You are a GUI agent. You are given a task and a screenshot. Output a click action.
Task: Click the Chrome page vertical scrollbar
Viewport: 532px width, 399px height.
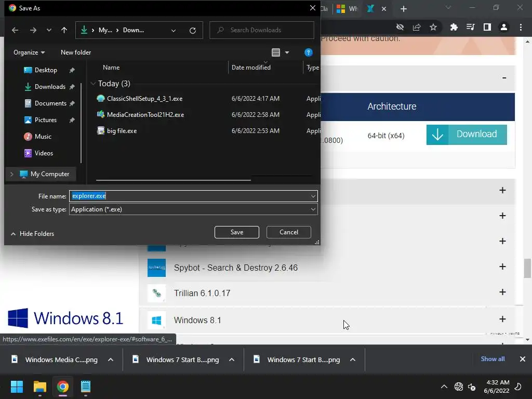(x=527, y=268)
